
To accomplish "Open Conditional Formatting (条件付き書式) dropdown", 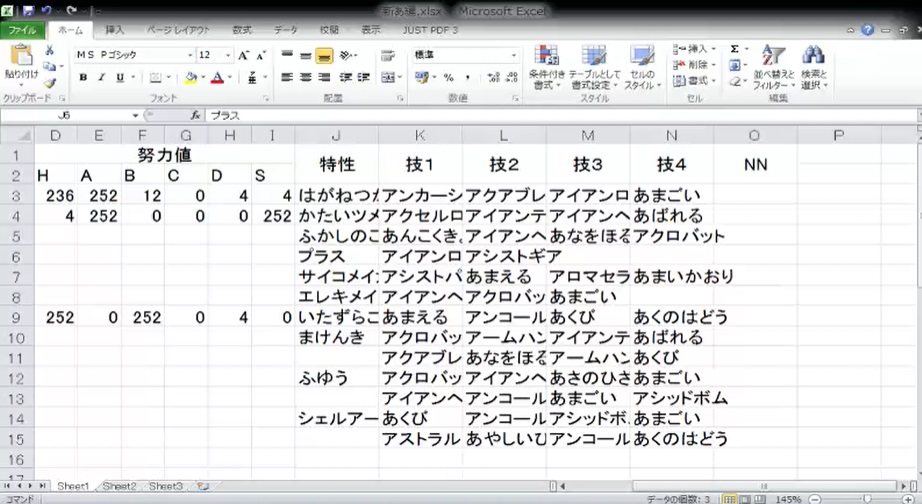I will click(546, 68).
